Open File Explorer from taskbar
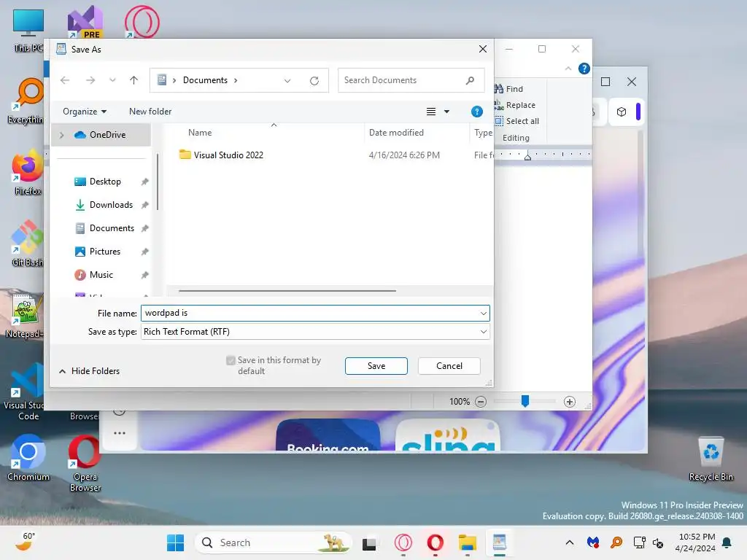Image resolution: width=747 pixels, height=560 pixels. pyautogui.click(x=468, y=542)
